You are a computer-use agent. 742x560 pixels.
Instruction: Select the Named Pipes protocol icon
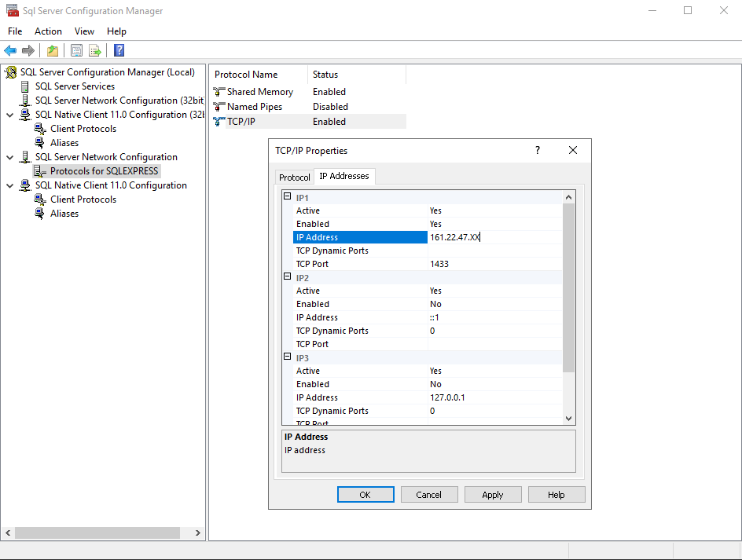(x=219, y=106)
